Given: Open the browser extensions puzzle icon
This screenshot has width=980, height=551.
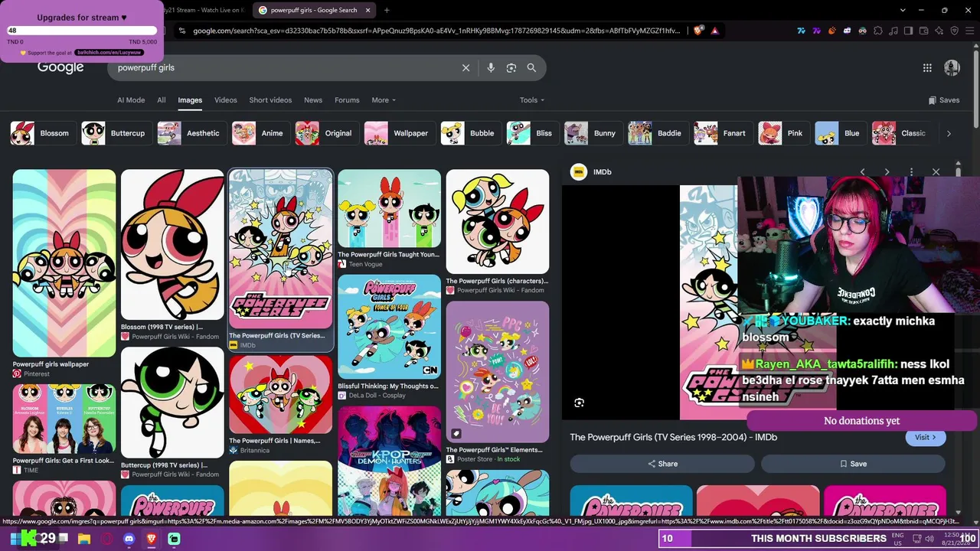Looking at the screenshot, I should pyautogui.click(x=878, y=31).
